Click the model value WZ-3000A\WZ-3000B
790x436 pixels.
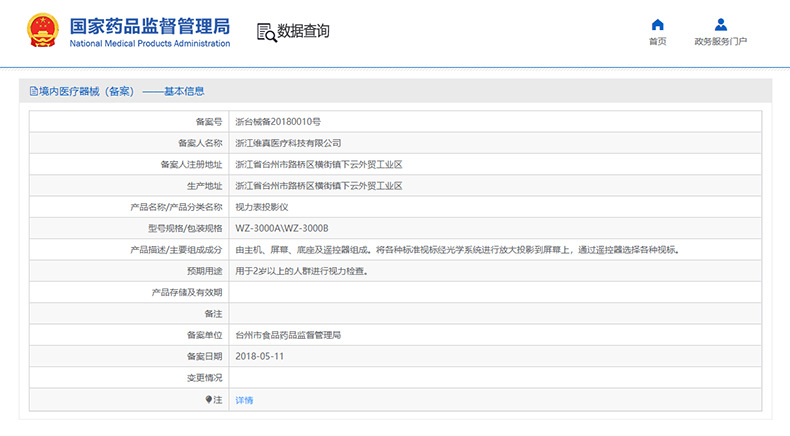(x=281, y=228)
